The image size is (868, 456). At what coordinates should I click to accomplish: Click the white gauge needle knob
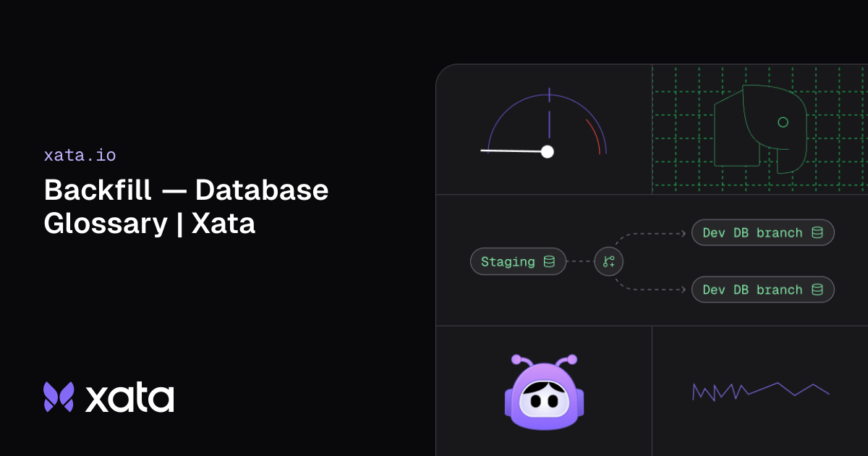pos(548,151)
